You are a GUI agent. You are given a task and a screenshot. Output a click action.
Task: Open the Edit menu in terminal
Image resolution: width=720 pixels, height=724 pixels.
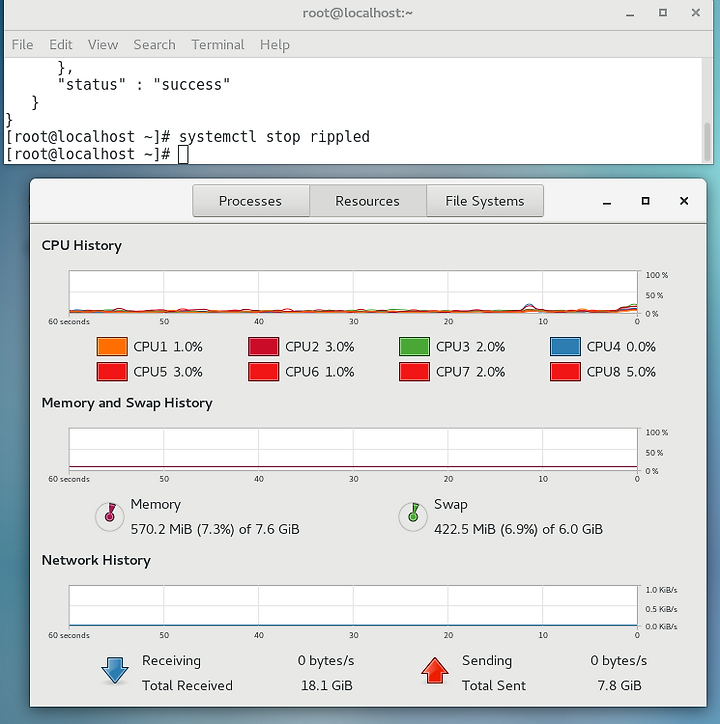tap(61, 45)
